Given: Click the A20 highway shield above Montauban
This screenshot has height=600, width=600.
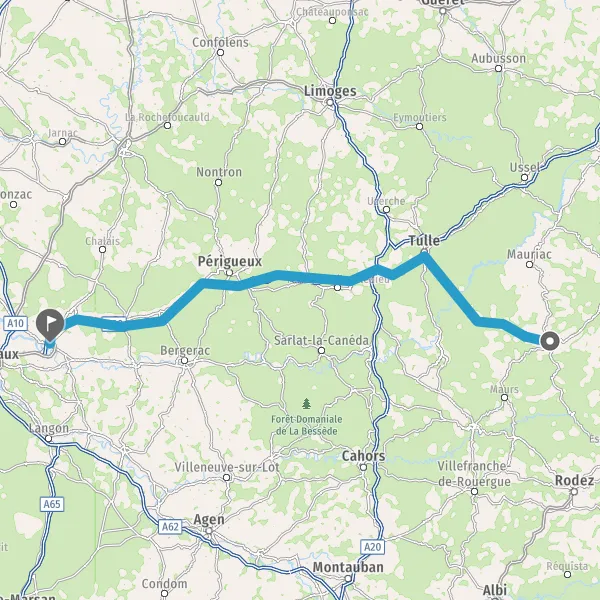Looking at the screenshot, I should (373, 547).
